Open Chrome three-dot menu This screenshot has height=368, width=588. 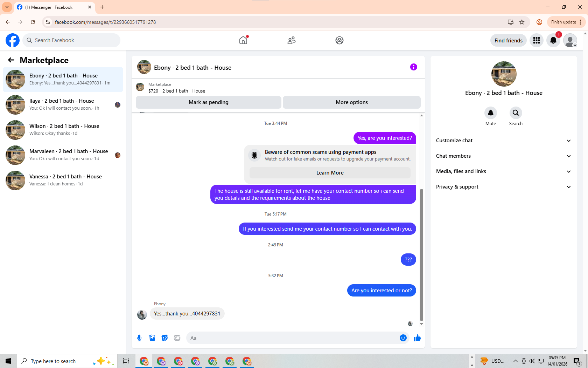point(580,22)
